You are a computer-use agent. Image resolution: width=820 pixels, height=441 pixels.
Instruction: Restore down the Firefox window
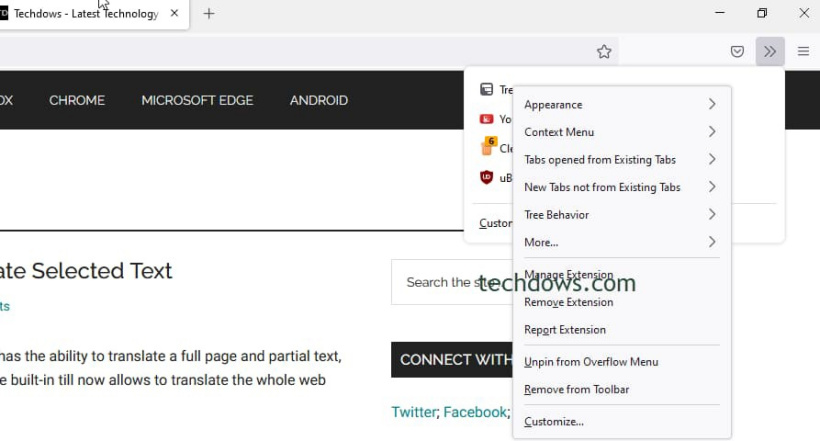pyautogui.click(x=762, y=13)
